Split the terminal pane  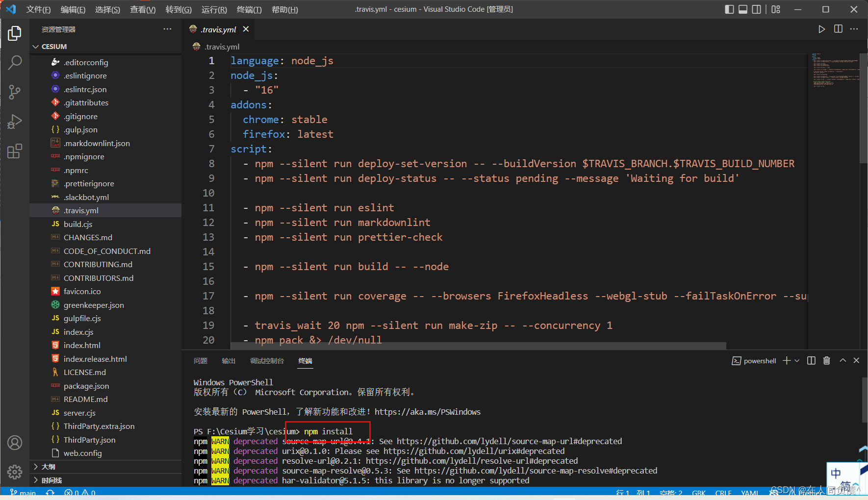(x=811, y=361)
